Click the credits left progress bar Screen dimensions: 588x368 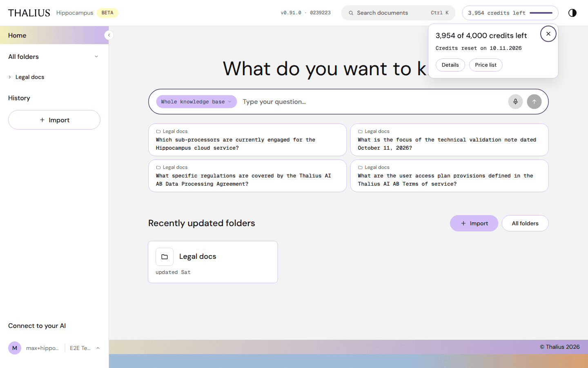[x=541, y=13]
